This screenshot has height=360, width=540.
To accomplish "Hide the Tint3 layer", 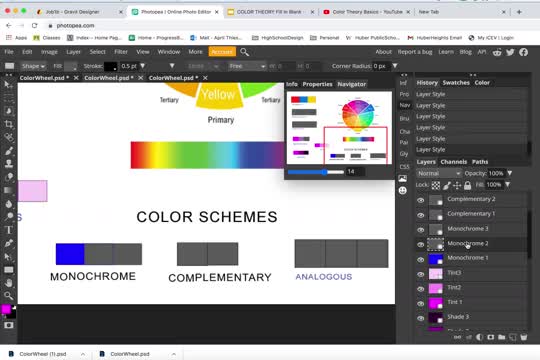I will 420,274.
